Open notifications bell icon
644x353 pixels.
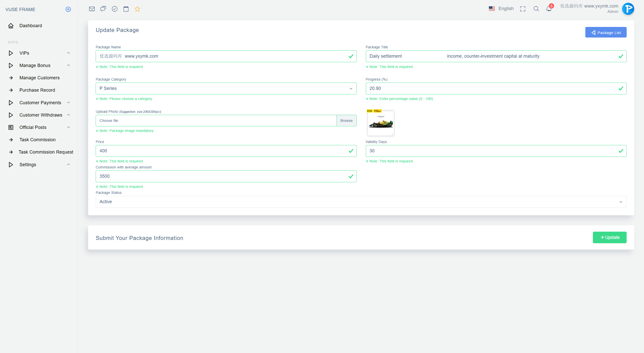tap(549, 9)
